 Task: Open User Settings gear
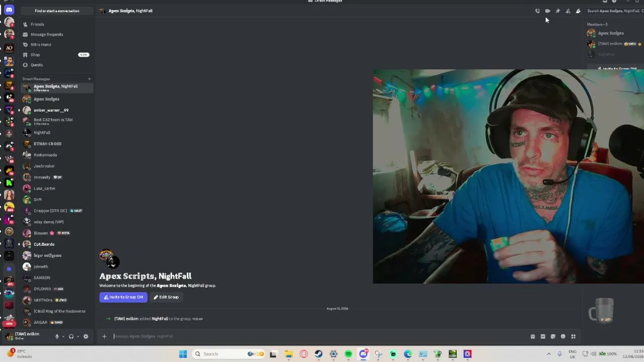pyautogui.click(x=86, y=336)
